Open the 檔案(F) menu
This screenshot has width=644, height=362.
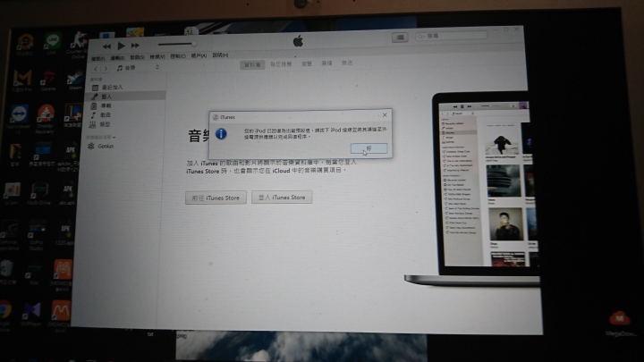pos(98,59)
